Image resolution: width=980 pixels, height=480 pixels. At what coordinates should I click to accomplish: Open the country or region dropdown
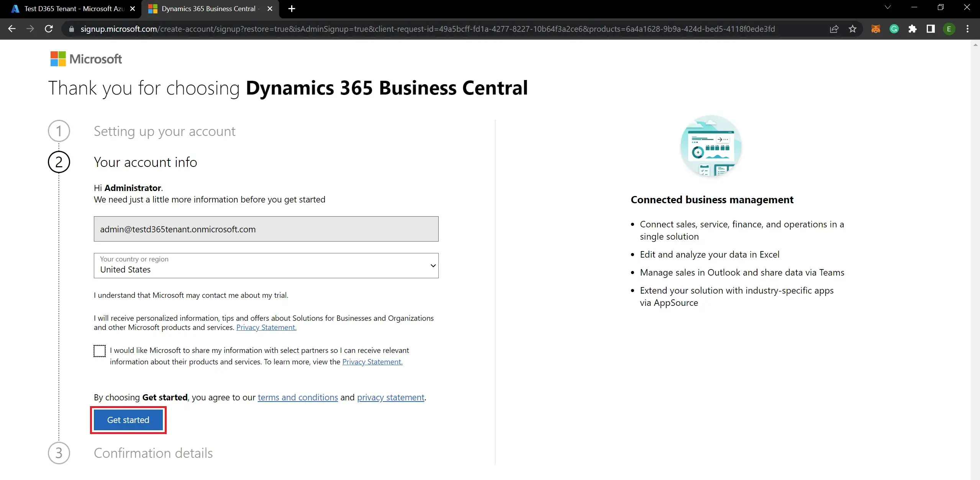(266, 266)
